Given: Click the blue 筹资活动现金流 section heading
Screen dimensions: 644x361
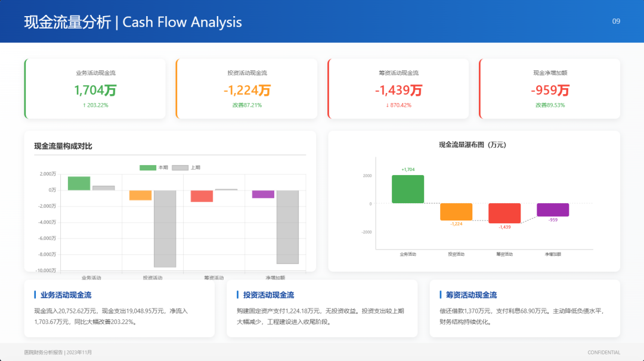Looking at the screenshot, I should 471,295.
